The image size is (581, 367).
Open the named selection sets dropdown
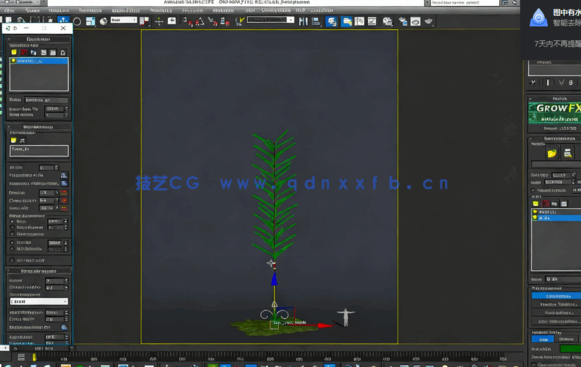click(270, 20)
